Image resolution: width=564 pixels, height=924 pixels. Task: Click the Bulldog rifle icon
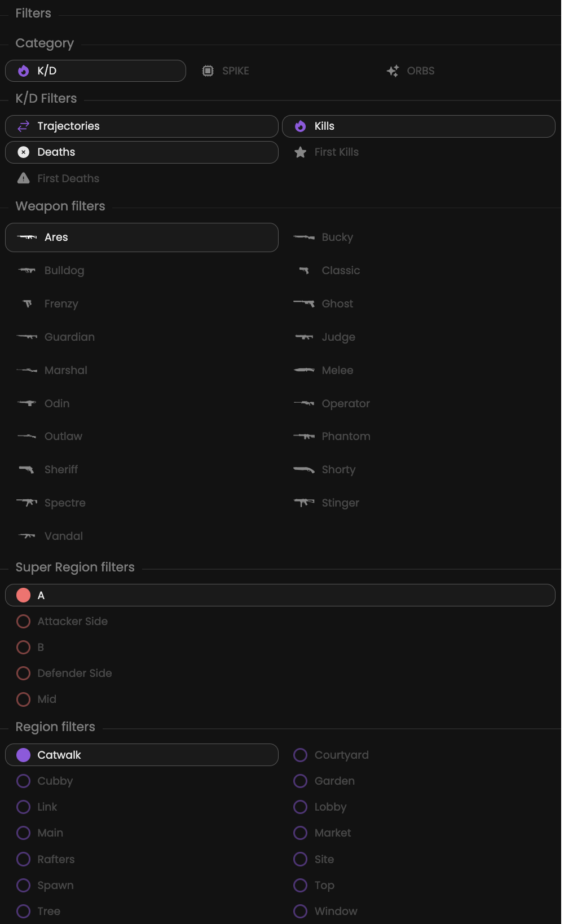pyautogui.click(x=27, y=271)
